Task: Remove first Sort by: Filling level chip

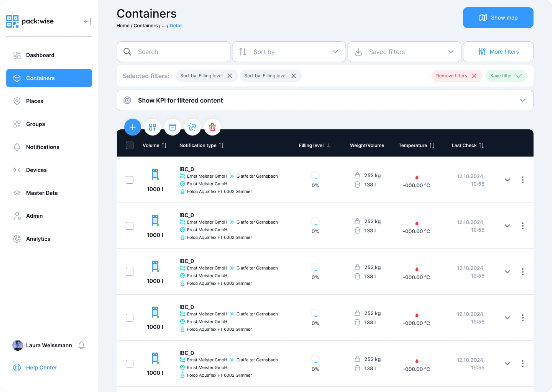Action: click(x=230, y=76)
